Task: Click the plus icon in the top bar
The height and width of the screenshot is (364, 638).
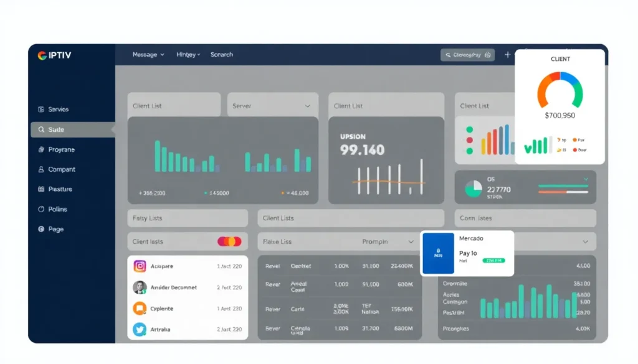Action: coord(507,55)
